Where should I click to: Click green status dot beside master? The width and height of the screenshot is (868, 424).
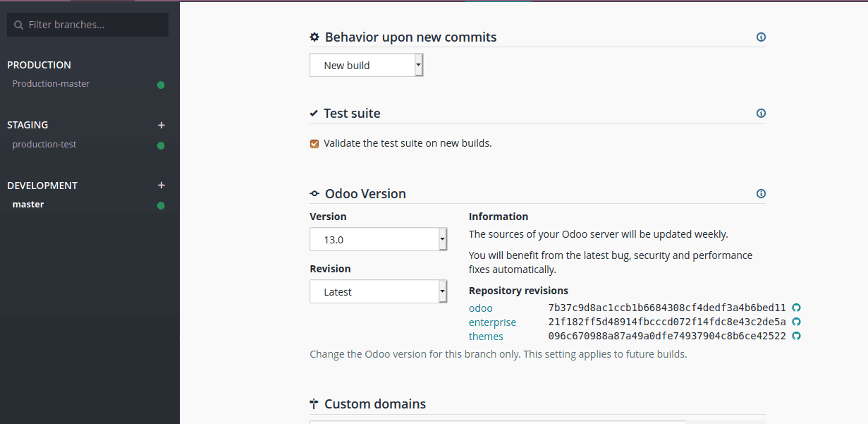161,205
